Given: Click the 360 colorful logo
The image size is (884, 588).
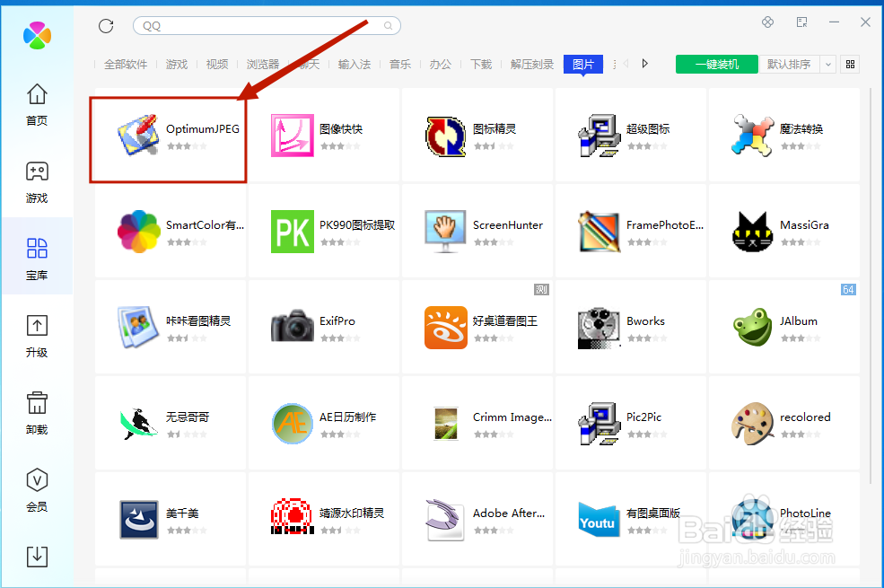Looking at the screenshot, I should tap(37, 35).
